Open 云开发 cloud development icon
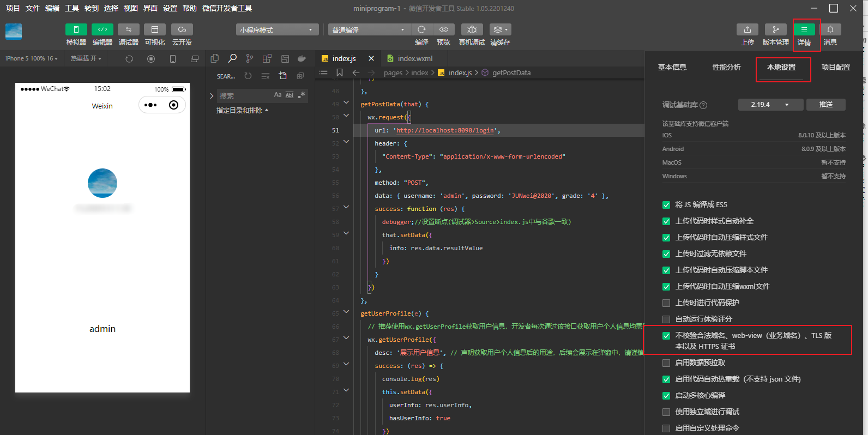 point(182,29)
